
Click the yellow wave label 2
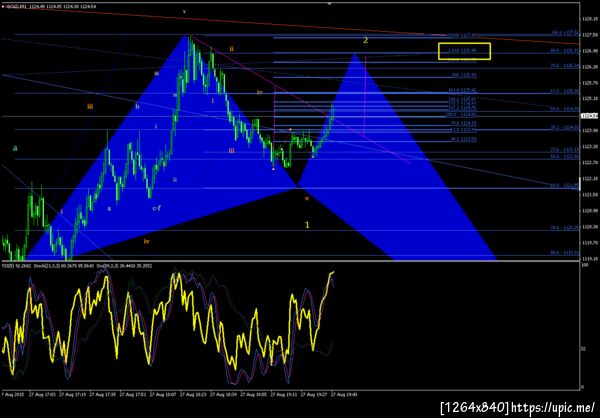[365, 40]
